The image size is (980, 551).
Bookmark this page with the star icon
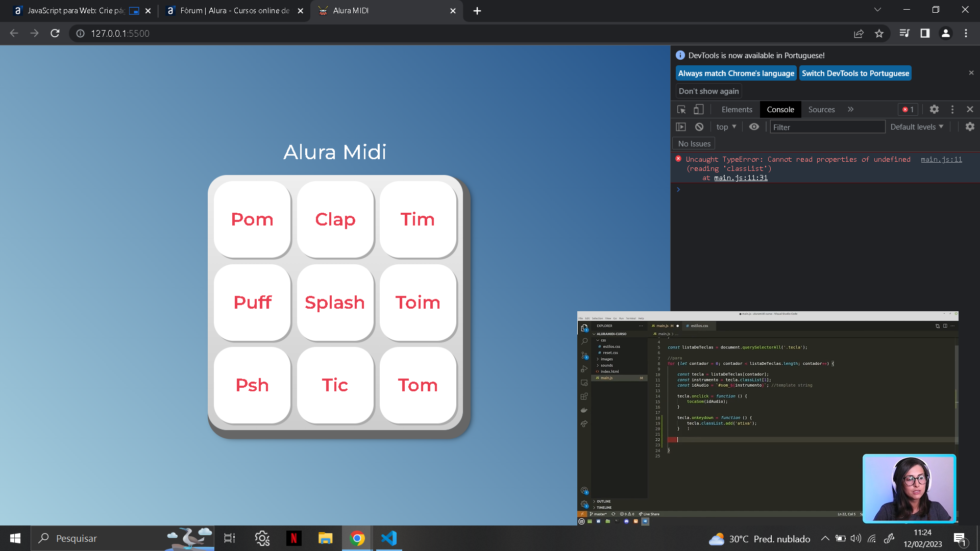879,33
